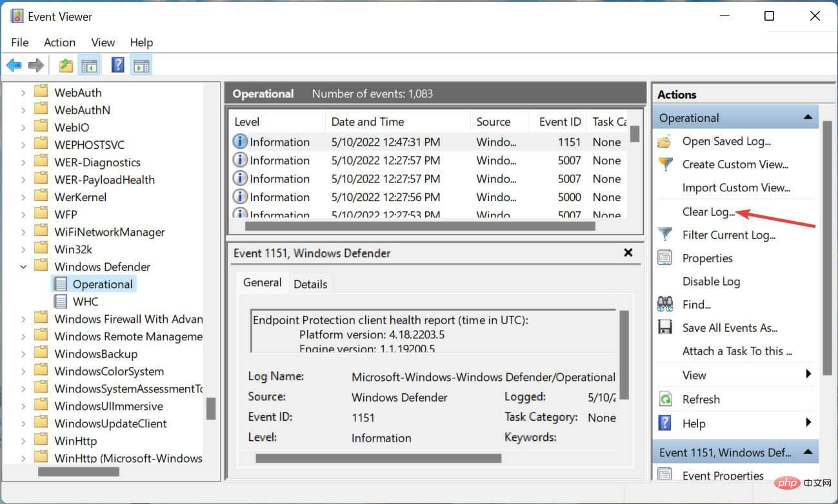This screenshot has height=504, width=838.
Task: Collapse the Windows Defender tree node
Action: point(23,266)
